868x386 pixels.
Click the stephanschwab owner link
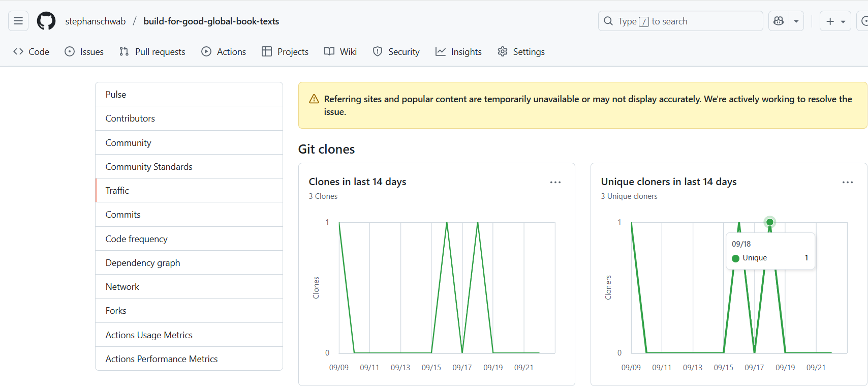click(x=95, y=21)
